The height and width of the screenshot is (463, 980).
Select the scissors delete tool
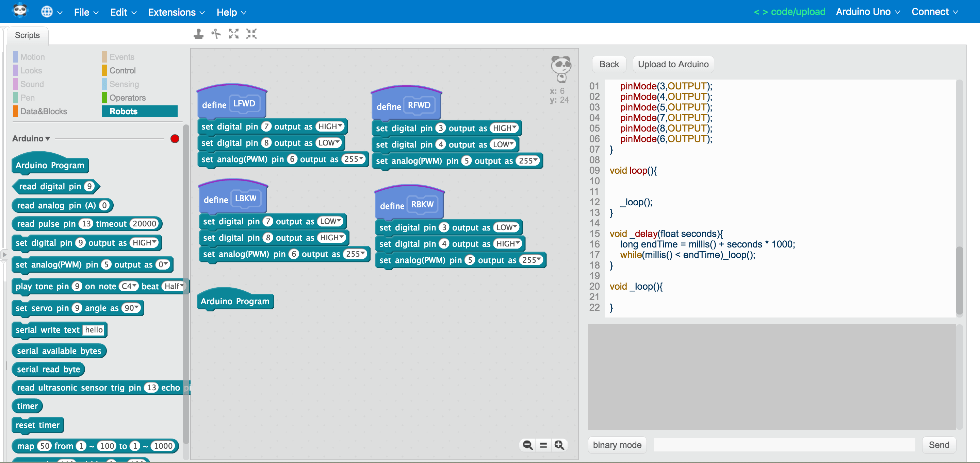click(x=215, y=34)
